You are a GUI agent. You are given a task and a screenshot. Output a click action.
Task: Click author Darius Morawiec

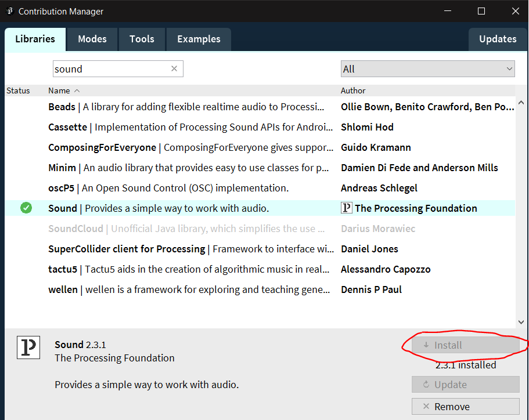coord(378,229)
